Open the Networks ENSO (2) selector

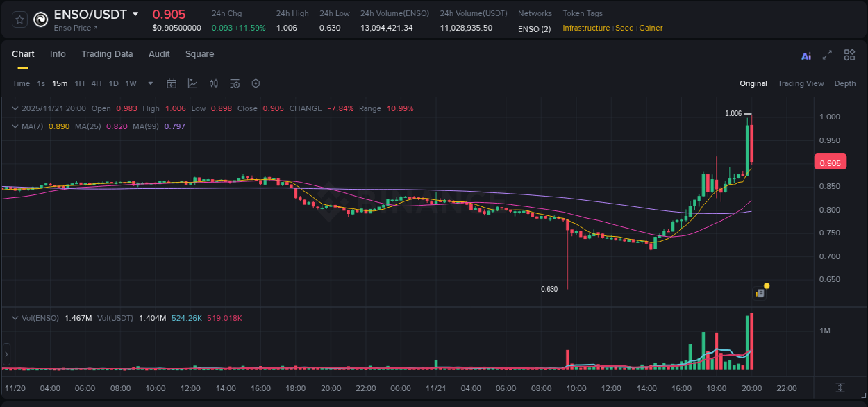[535, 28]
